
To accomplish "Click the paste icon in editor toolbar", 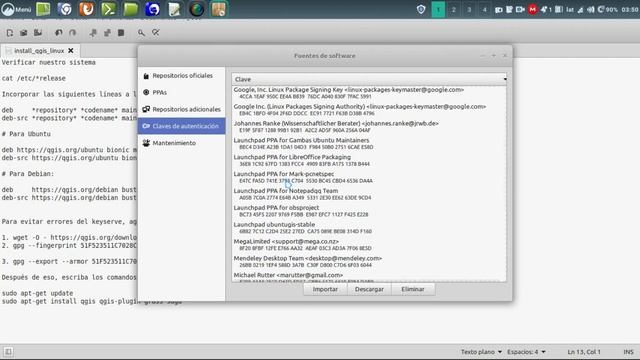I will click(121, 33).
